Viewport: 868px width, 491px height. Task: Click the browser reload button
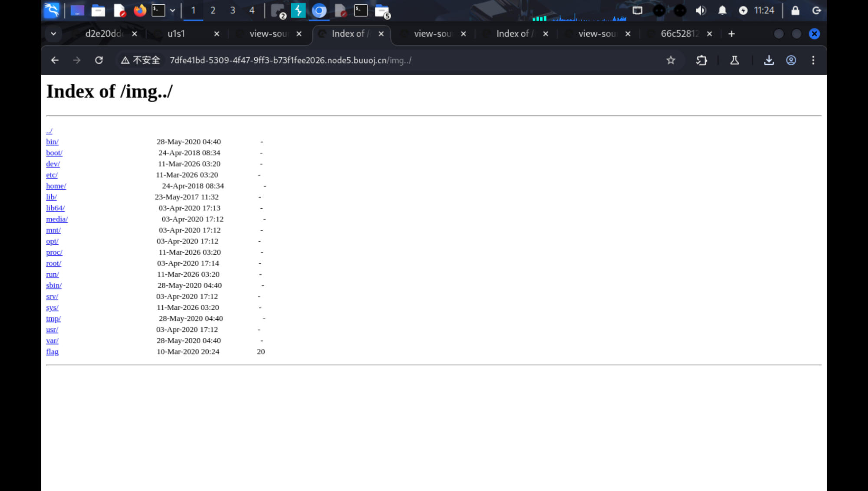(x=99, y=60)
